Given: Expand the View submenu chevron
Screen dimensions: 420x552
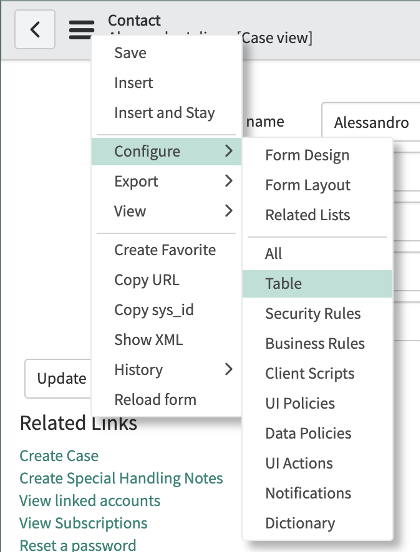Looking at the screenshot, I should (229, 211).
